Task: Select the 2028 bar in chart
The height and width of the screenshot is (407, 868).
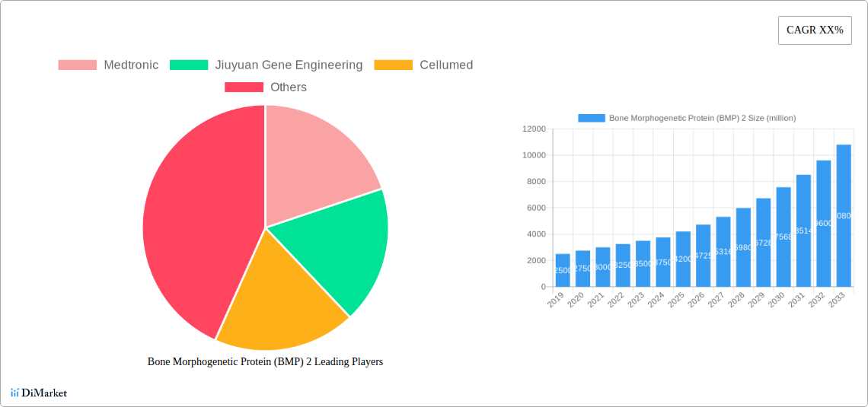Action: click(743, 247)
